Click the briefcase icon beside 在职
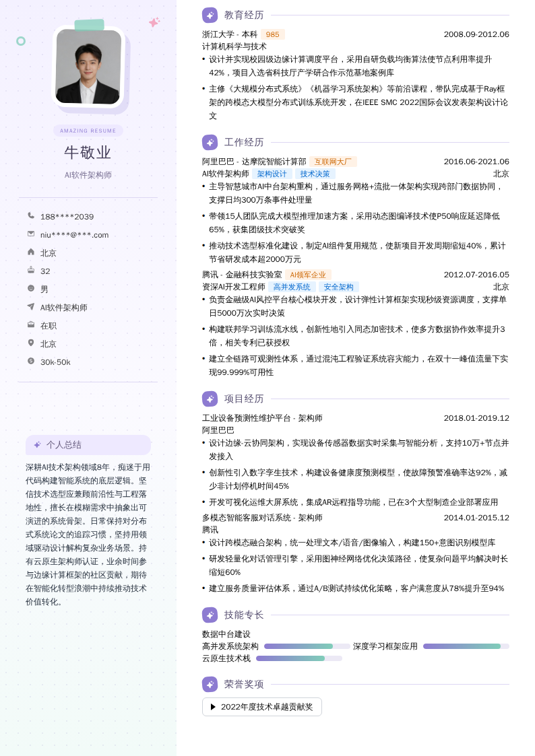The height and width of the screenshot is (756, 535). pyautogui.click(x=31, y=324)
